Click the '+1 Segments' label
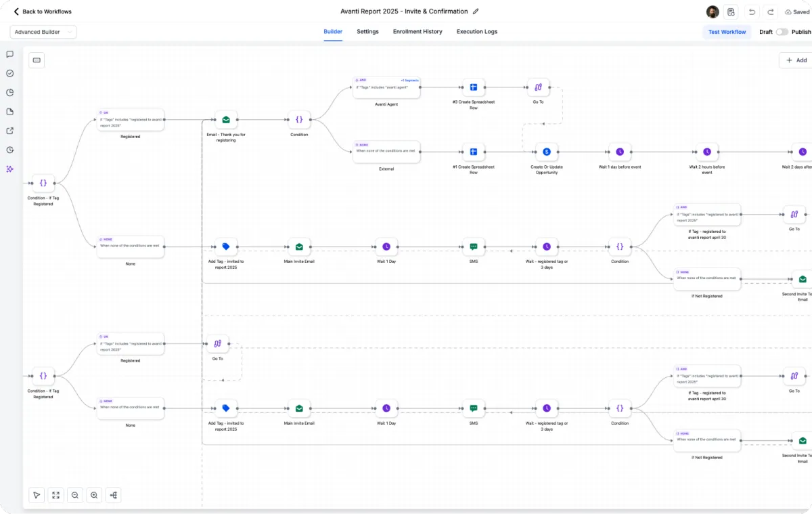The image size is (812, 514). 409,80
